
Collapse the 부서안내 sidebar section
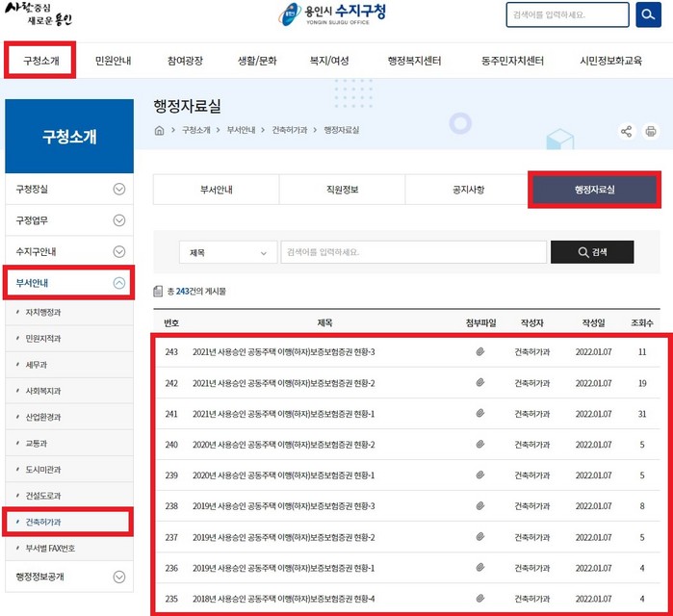coord(119,283)
